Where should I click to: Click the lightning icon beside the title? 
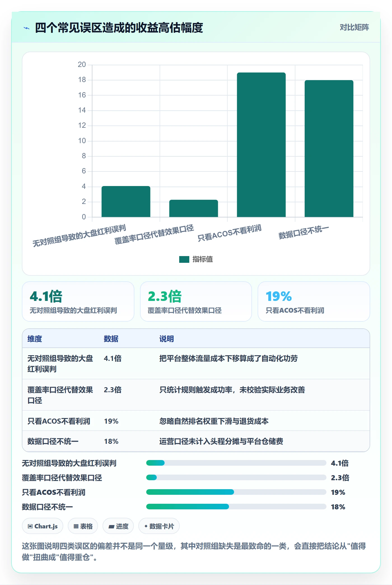tap(27, 28)
